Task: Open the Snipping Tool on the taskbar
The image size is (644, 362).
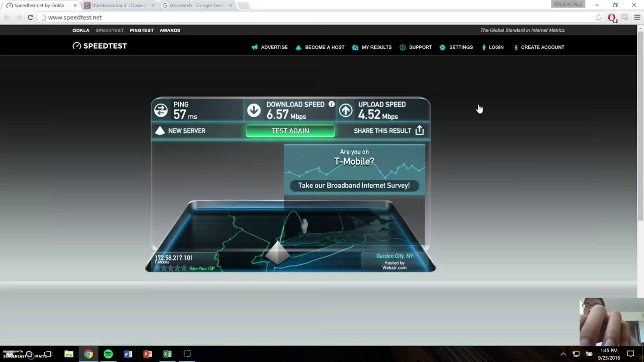Action: [187, 354]
